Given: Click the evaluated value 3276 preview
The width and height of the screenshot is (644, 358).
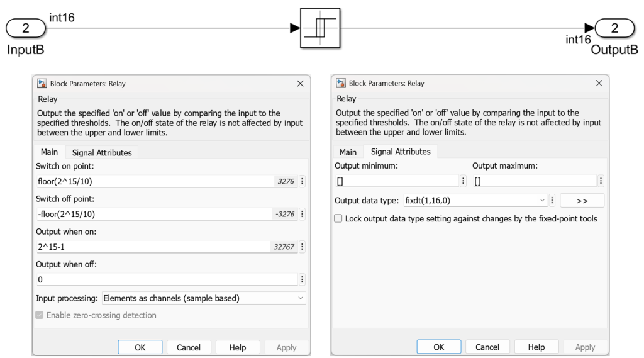Looking at the screenshot, I should tap(286, 181).
